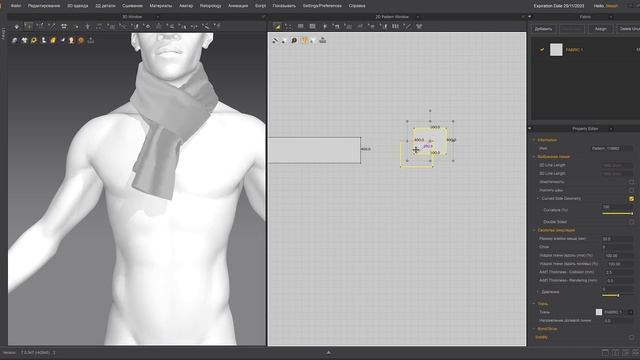The image size is (640, 360).
Task: Open the Редактирование menu
Action: (x=44, y=6)
